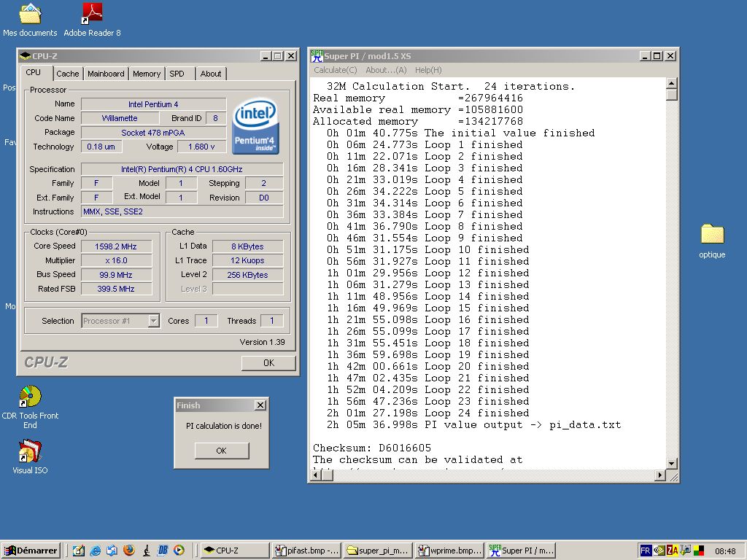747x560 pixels.
Task: Open Help(H) menu in Super PI
Action: pyautogui.click(x=428, y=70)
